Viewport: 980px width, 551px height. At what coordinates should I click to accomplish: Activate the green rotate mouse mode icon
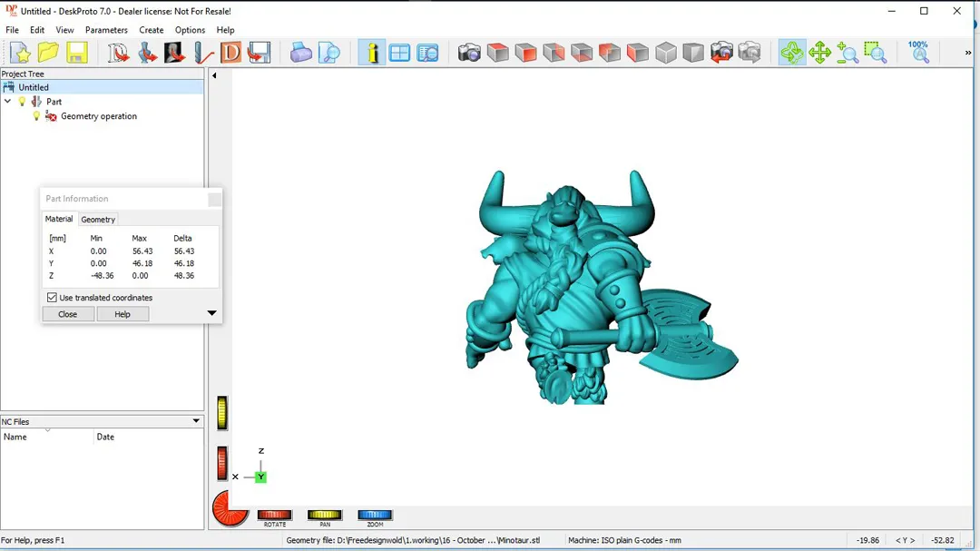792,53
